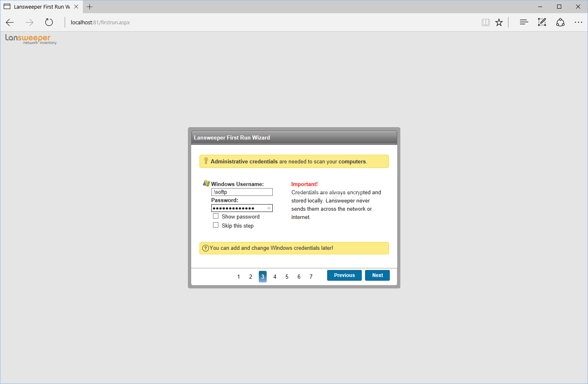The width and height of the screenshot is (588, 384).
Task: Click the 'Administrative credentials' banner text
Action: point(244,162)
